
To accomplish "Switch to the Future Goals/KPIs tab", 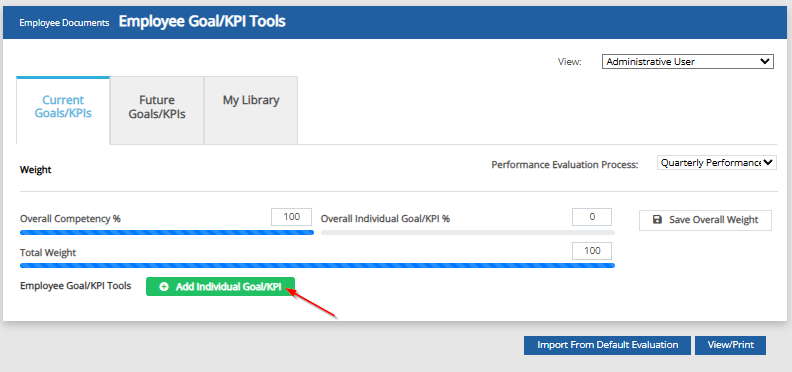I will tap(157, 110).
